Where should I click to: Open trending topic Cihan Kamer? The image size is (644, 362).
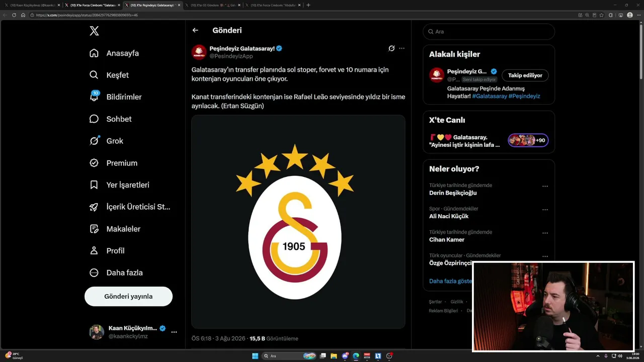[447, 240]
